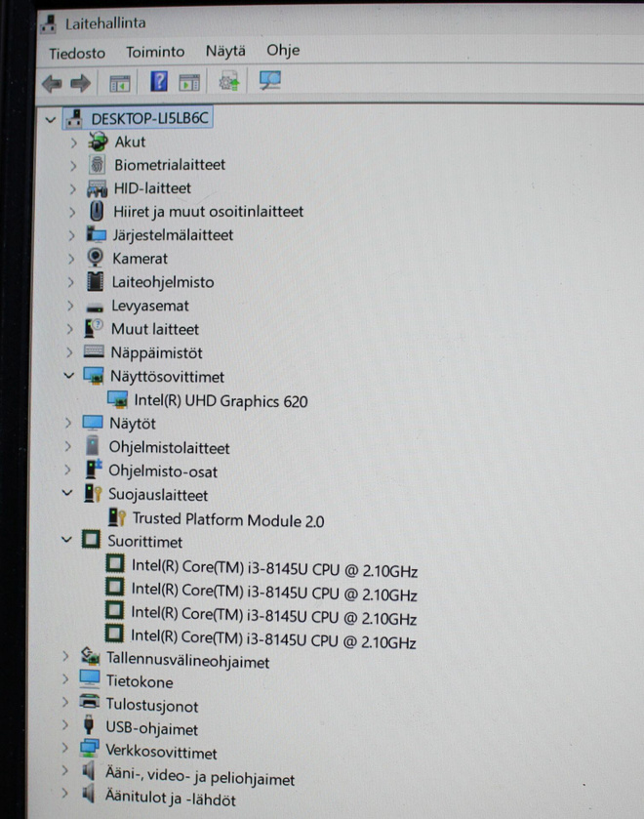This screenshot has width=644, height=819.
Task: Select the Biometrialaitteet label
Action: click(x=170, y=165)
